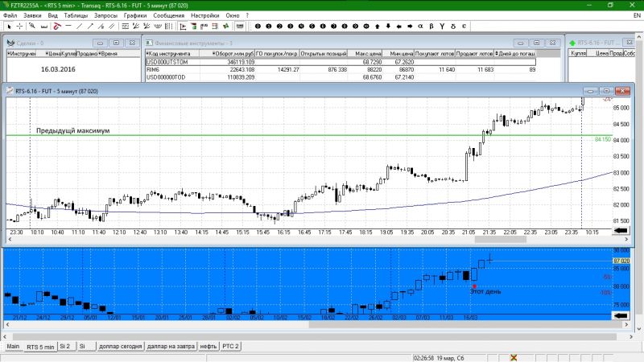Click the beta symbol toolbar button
The height and width of the screenshot is (362, 644).
[431, 27]
